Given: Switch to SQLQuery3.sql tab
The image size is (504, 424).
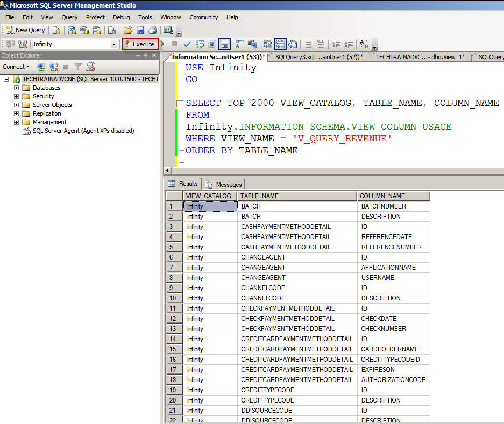Looking at the screenshot, I should click(319, 57).
